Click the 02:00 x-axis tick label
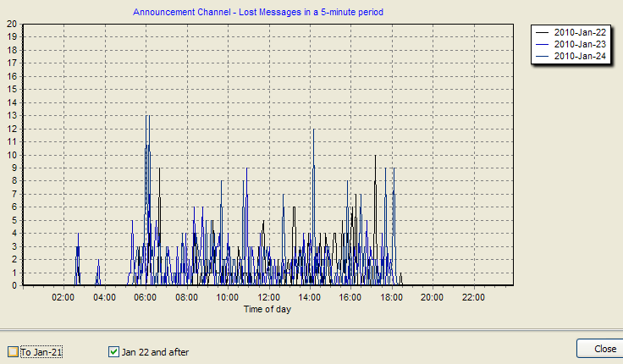623x364 pixels. tap(63, 297)
